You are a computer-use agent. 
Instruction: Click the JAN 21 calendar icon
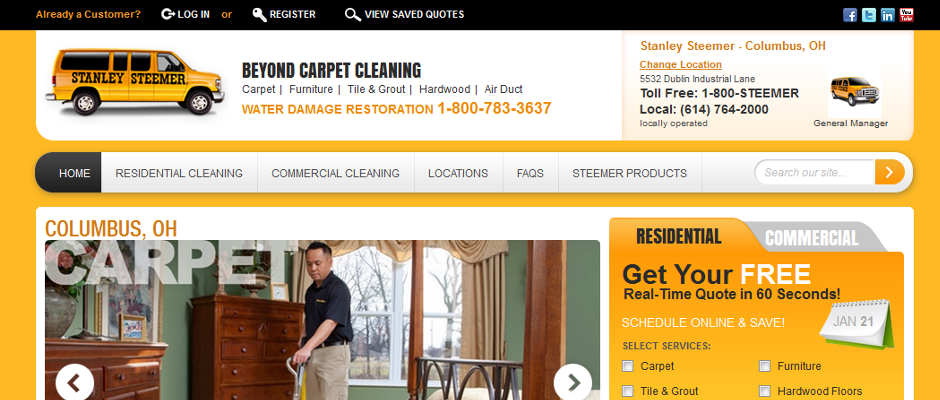[x=856, y=323]
